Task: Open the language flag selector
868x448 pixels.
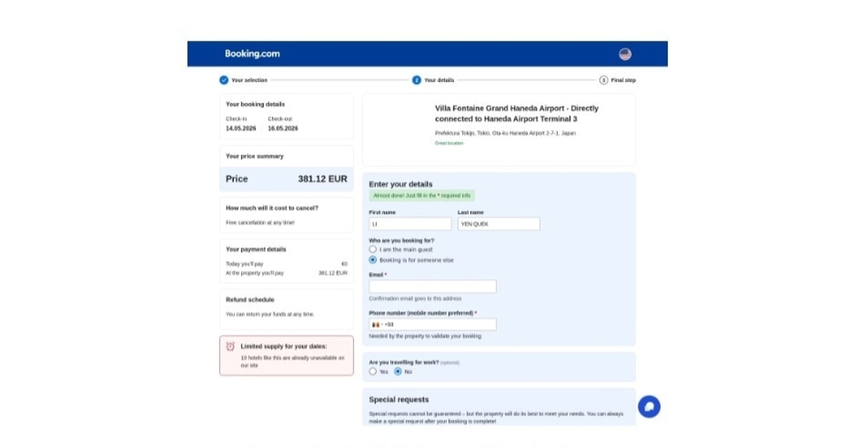Action: 625,54
